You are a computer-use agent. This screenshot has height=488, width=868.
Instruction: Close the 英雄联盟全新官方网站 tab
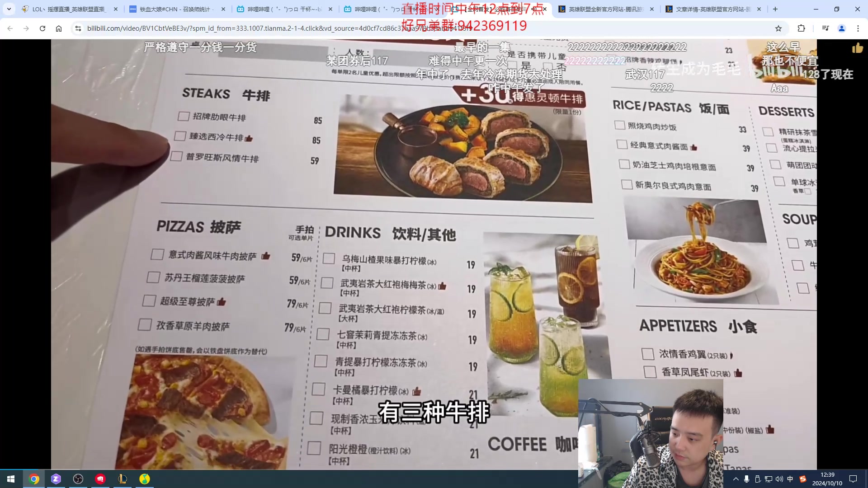tap(652, 9)
